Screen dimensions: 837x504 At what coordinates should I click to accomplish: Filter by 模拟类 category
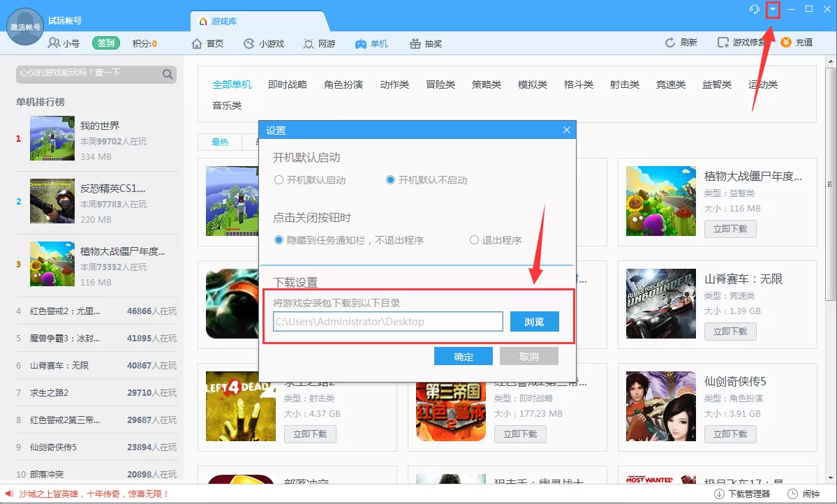[532, 84]
